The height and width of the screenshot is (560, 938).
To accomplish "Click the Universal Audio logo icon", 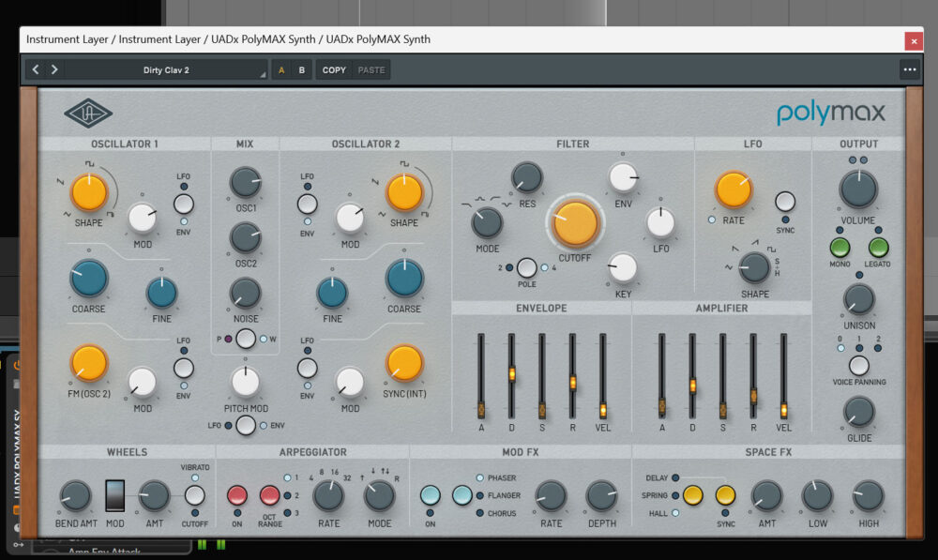I will pos(88,114).
